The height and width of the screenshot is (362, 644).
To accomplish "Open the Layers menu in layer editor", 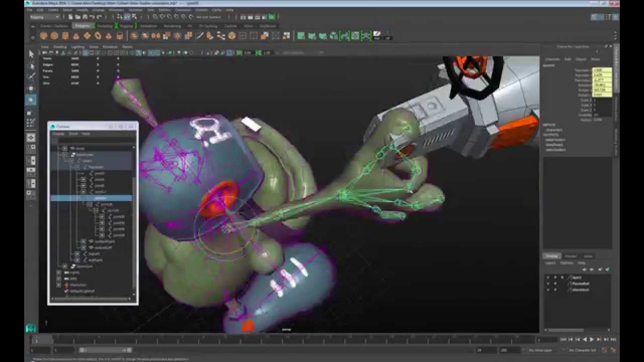I will point(550,263).
